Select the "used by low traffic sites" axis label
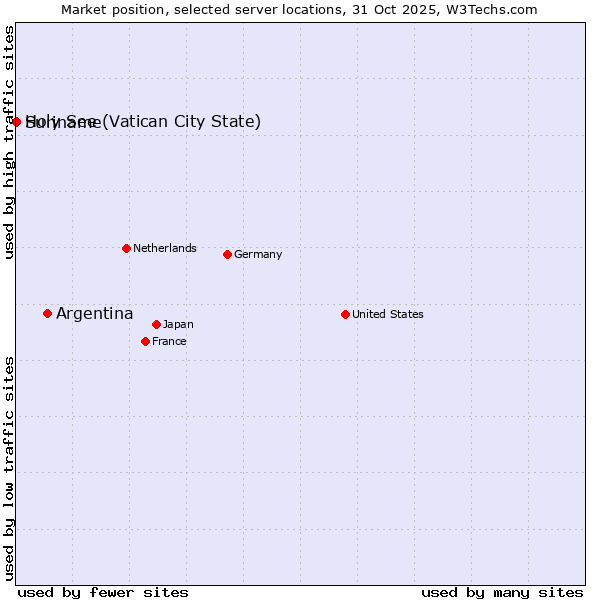The height and width of the screenshot is (600, 600). [x=9, y=468]
